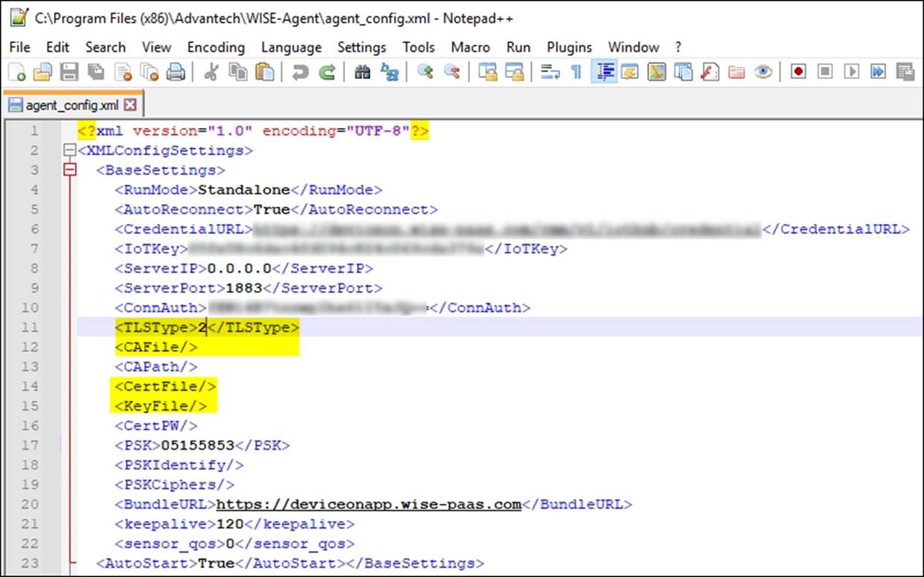The height and width of the screenshot is (577, 924).
Task: Click the New file toolbar icon
Action: 17,72
